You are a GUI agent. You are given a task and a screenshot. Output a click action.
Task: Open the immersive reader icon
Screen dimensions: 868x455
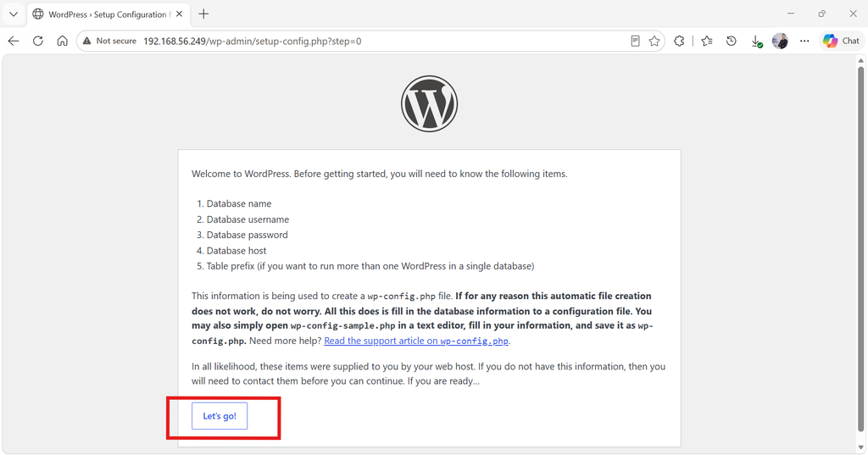click(636, 41)
